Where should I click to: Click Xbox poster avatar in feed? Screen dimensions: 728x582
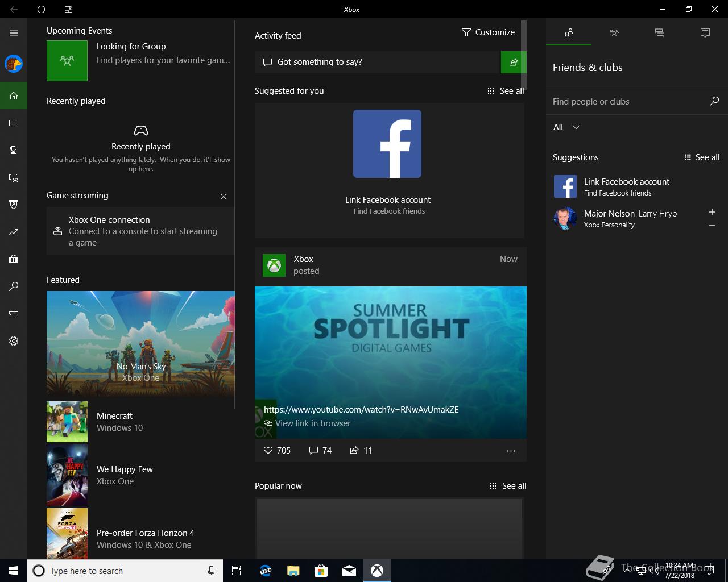[274, 265]
